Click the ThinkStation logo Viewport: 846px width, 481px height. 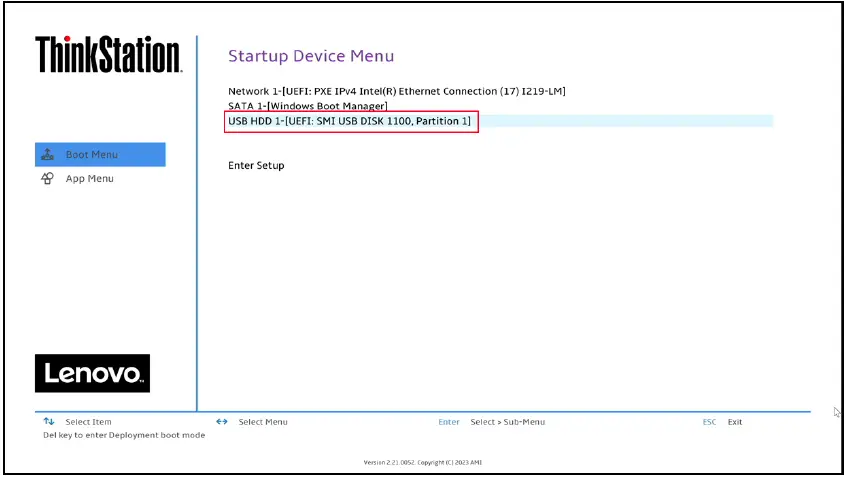pos(108,54)
